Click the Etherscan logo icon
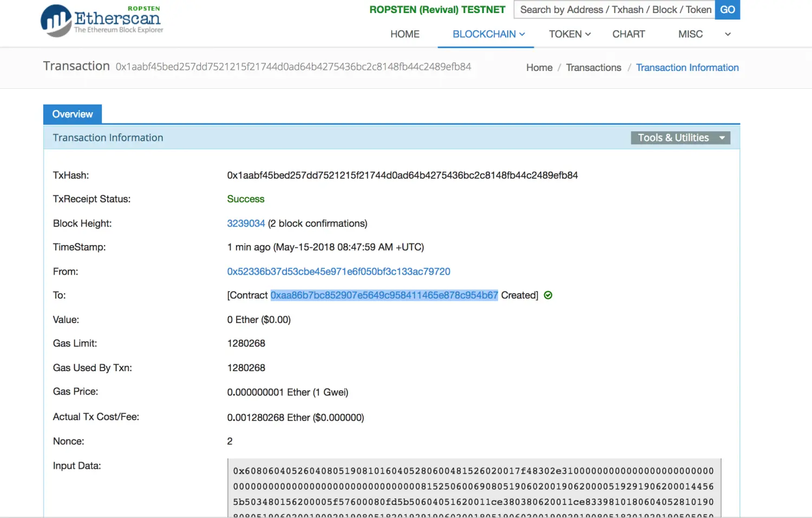The image size is (812, 518). pos(56,21)
